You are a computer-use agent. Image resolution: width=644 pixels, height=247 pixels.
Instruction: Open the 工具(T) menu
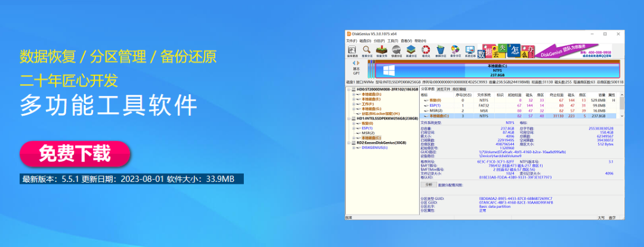click(392, 41)
